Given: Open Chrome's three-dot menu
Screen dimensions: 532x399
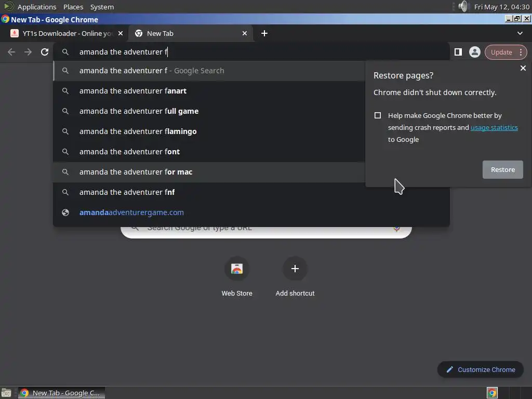Looking at the screenshot, I should click(521, 52).
